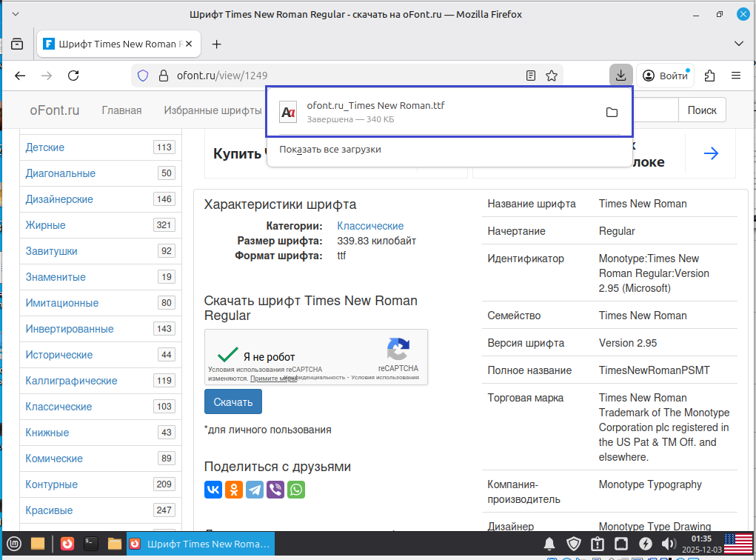Click the '339.83 килобайт' size value
The width and height of the screenshot is (756, 560).
(x=377, y=241)
